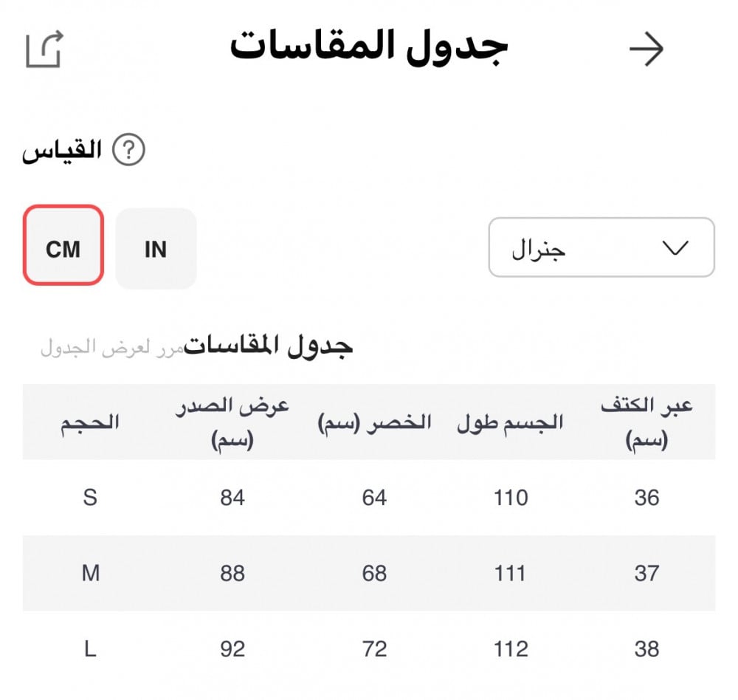Open the جنرال dropdown menu

tap(601, 248)
